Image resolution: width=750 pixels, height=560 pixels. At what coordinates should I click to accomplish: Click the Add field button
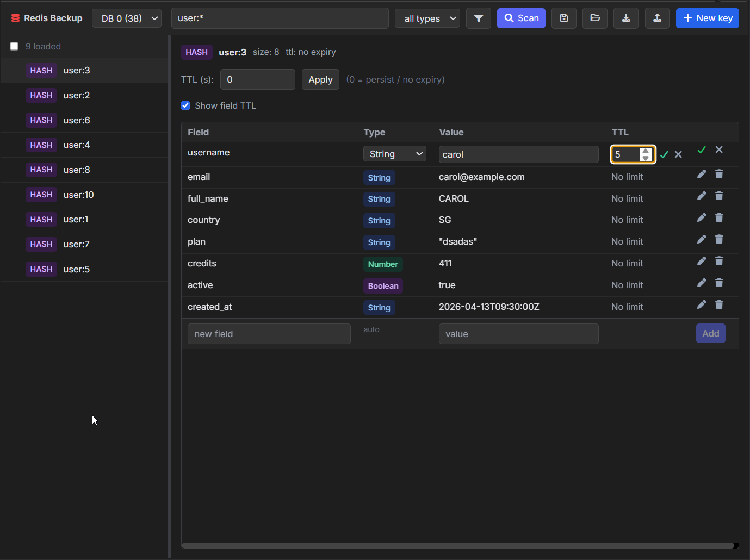tap(711, 333)
